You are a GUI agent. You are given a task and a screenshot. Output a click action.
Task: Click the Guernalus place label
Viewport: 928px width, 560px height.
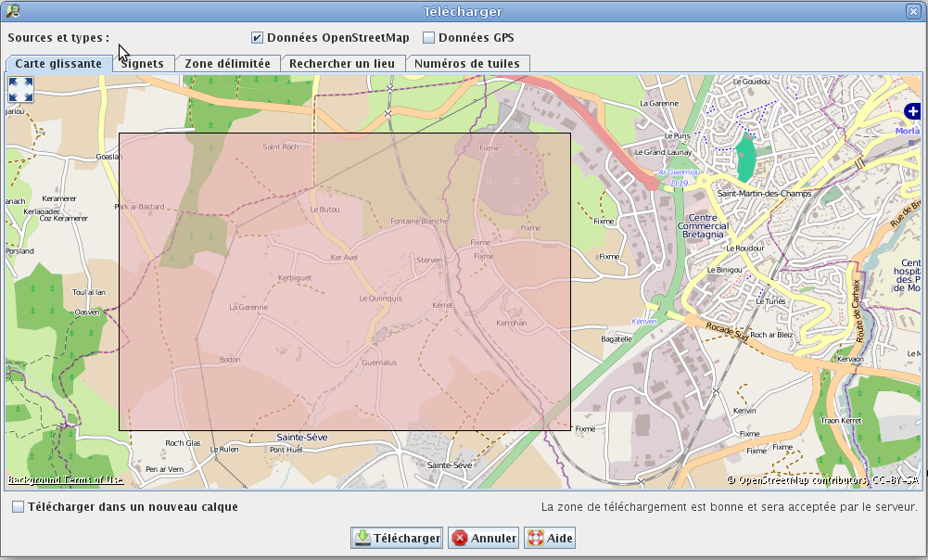[x=379, y=363]
